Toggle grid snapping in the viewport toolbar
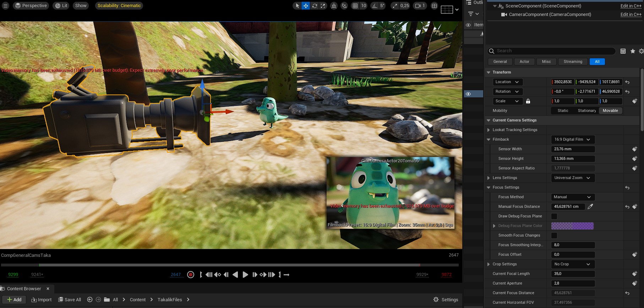The image size is (644, 308). coord(355,6)
